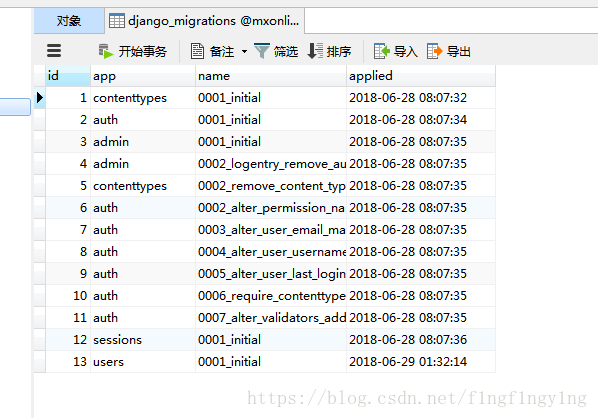Image resolution: width=598 pixels, height=418 pixels.
Task: Select the sessions app cell
Action: coord(143,340)
